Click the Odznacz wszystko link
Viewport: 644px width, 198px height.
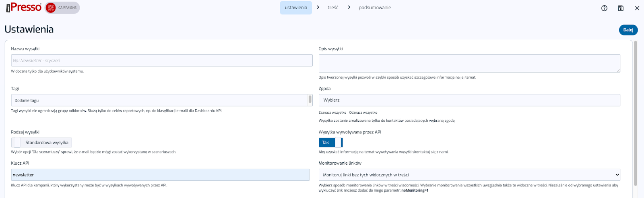click(363, 112)
